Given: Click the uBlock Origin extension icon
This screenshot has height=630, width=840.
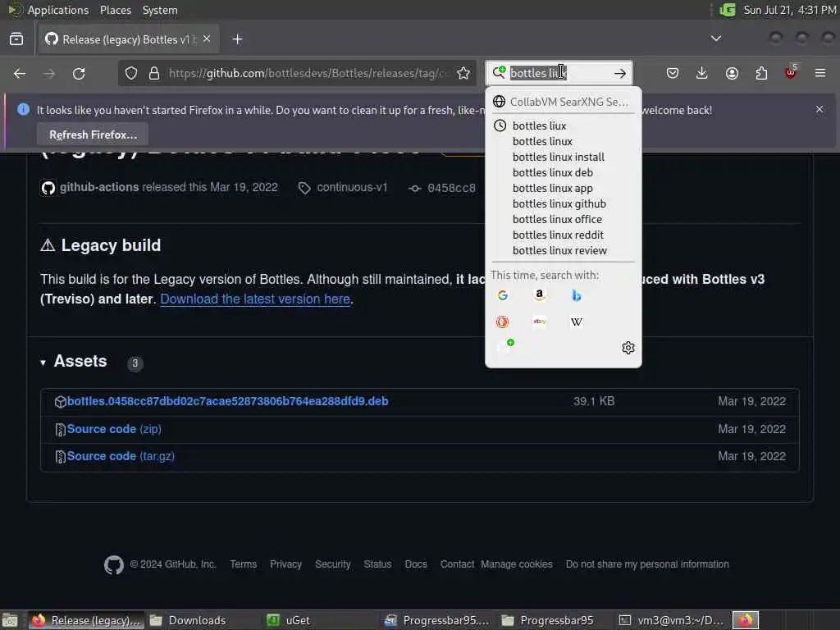Looking at the screenshot, I should 791,72.
